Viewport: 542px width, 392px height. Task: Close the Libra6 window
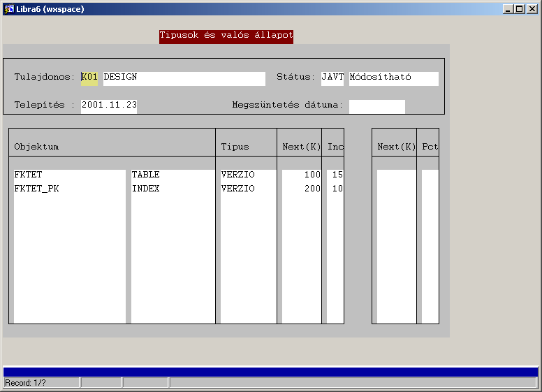click(x=532, y=9)
